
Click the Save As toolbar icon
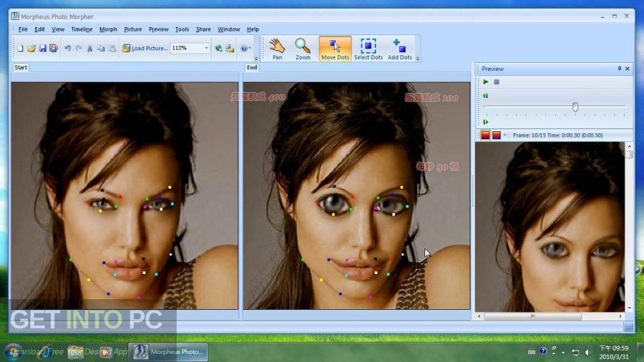53,48
